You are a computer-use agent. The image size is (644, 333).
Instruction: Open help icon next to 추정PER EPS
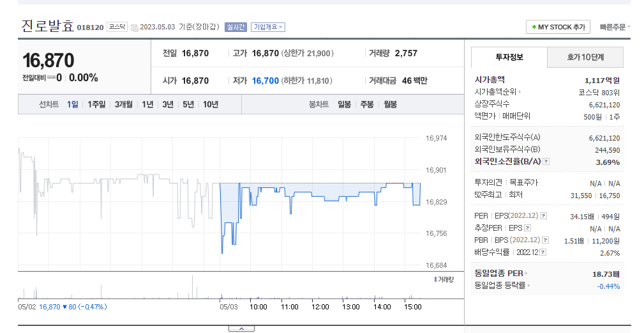point(527,228)
